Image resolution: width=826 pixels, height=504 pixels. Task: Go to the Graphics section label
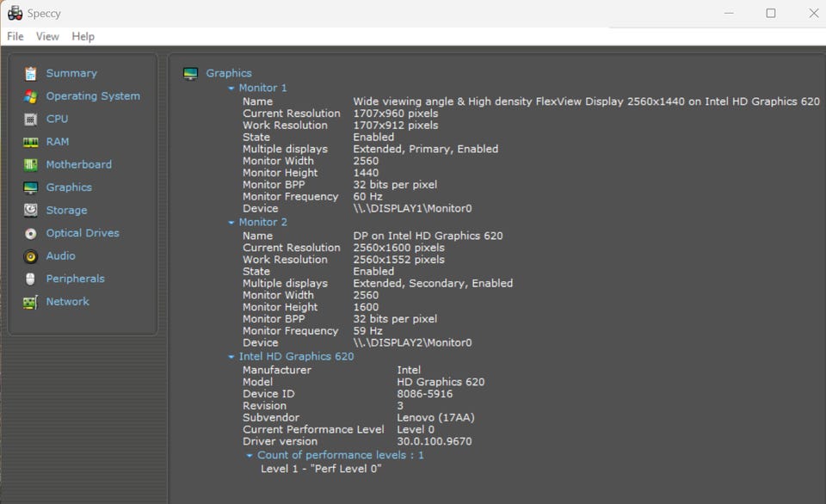pyautogui.click(x=228, y=73)
